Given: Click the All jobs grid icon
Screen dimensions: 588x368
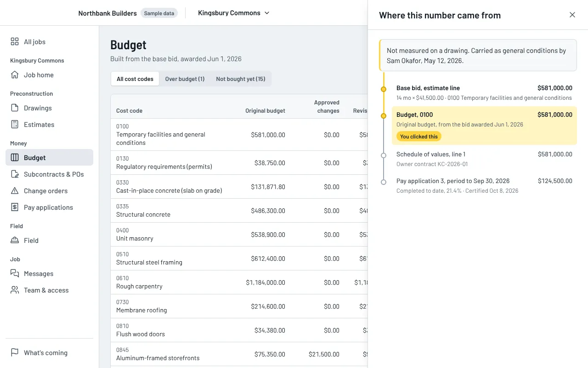Looking at the screenshot, I should 15,42.
